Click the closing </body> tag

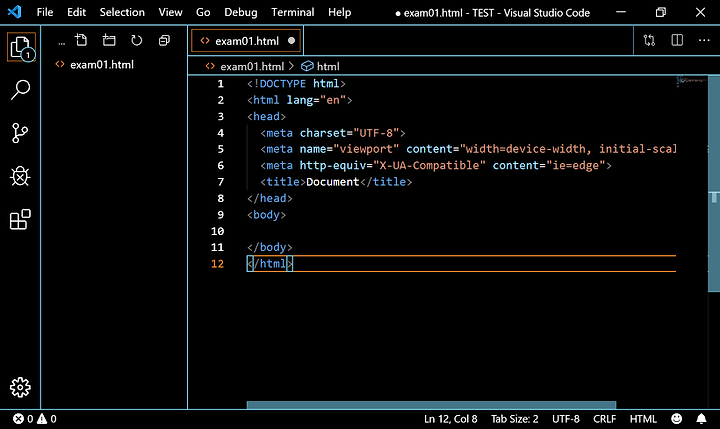tap(270, 248)
